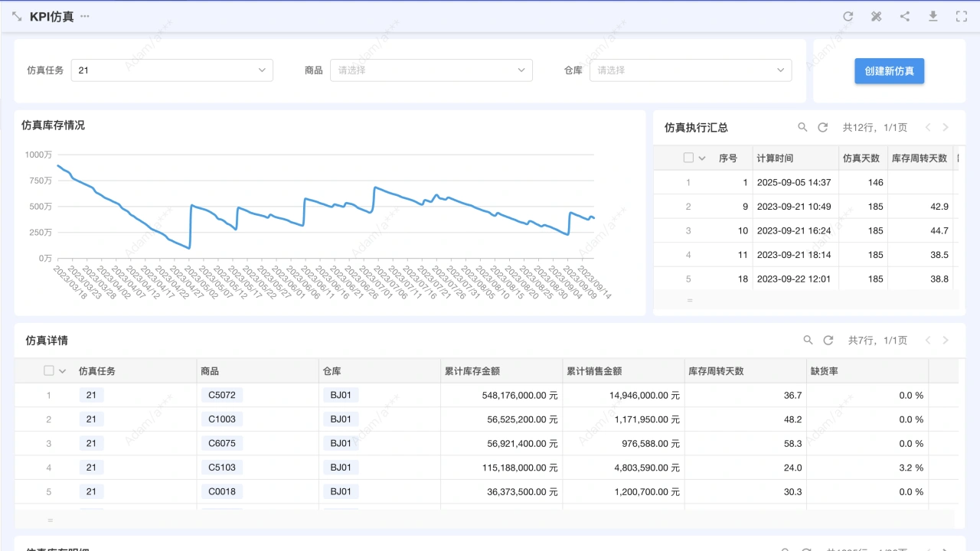Screen dimensions: 980x551
Task: Sort by 库存周转天数 column in 仿真详情
Action: pyautogui.click(x=716, y=370)
